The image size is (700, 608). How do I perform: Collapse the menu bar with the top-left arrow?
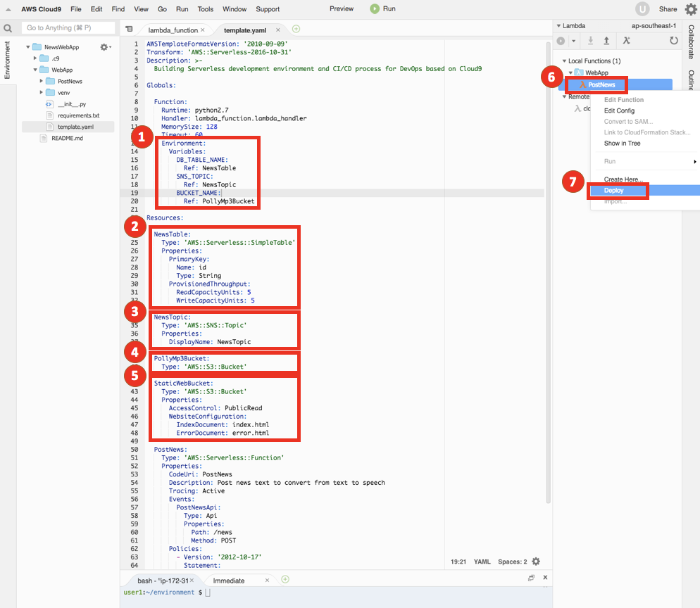point(8,9)
